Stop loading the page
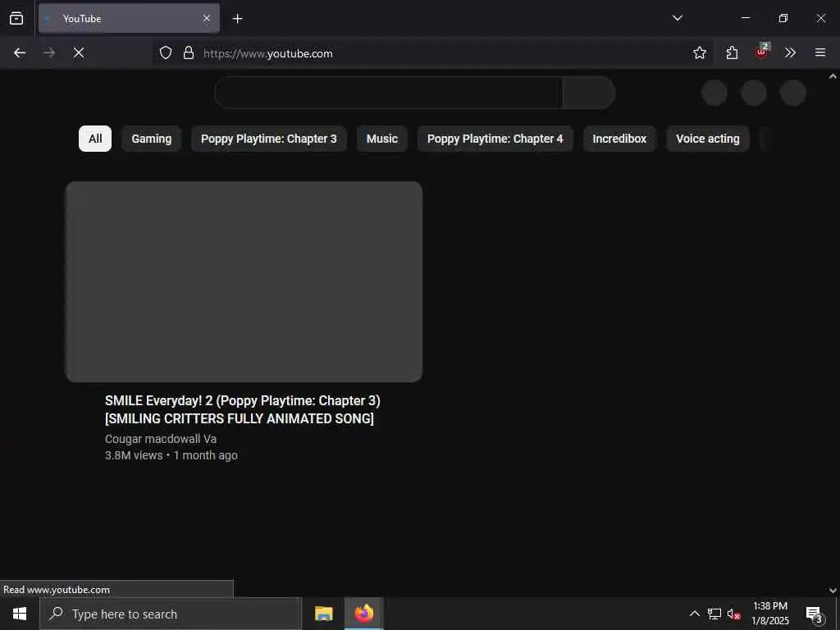This screenshot has height=630, width=840. 79,52
